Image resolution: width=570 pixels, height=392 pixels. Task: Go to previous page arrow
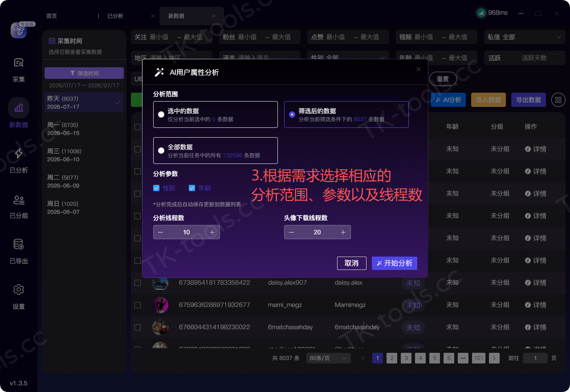pyautogui.click(x=363, y=358)
